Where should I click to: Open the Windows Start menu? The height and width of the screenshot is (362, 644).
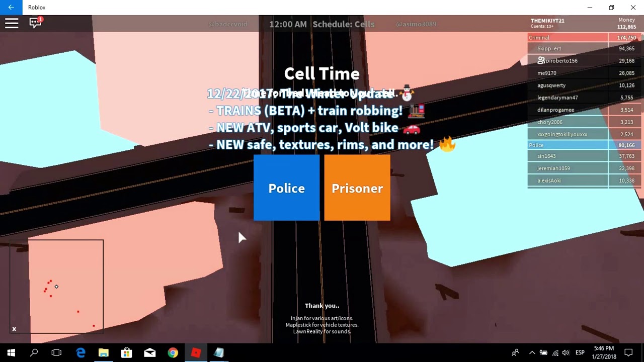pyautogui.click(x=11, y=353)
